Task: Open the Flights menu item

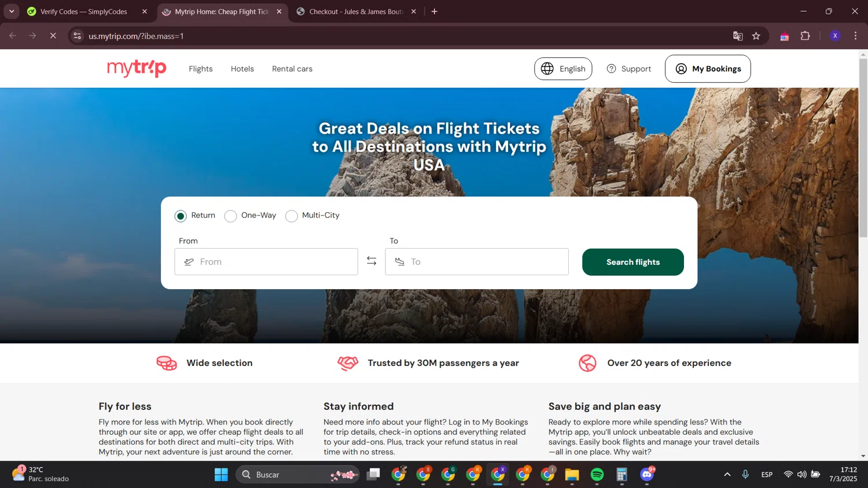Action: point(201,69)
